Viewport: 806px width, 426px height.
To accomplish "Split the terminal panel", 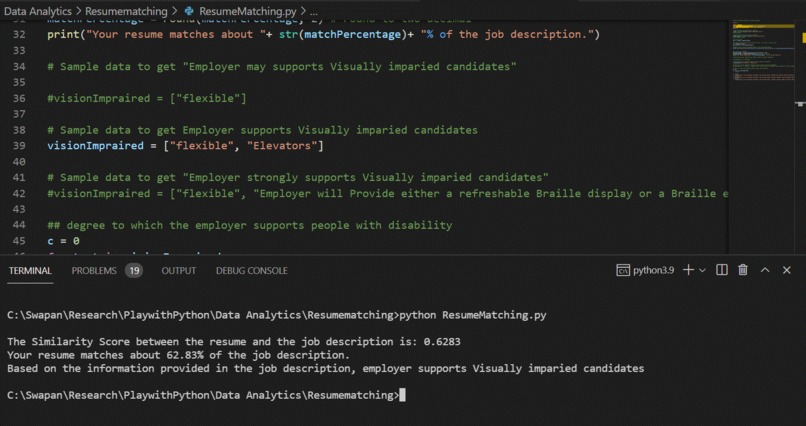I will (722, 270).
